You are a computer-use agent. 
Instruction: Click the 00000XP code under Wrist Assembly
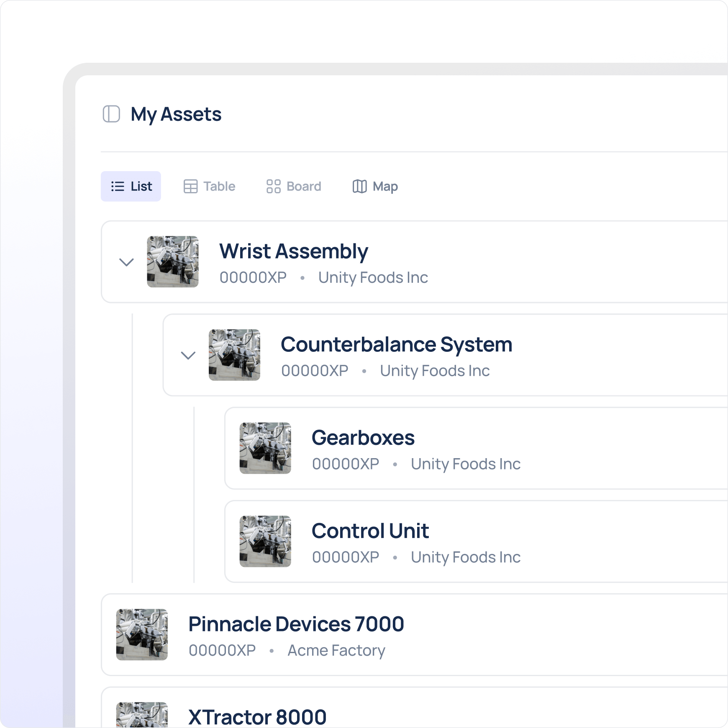[253, 278]
